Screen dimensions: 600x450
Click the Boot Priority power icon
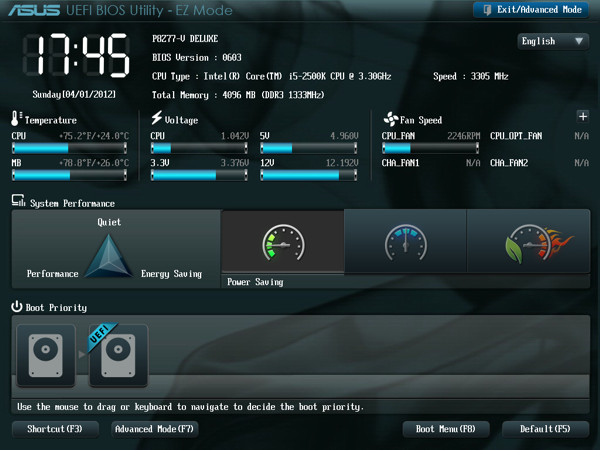coord(16,307)
